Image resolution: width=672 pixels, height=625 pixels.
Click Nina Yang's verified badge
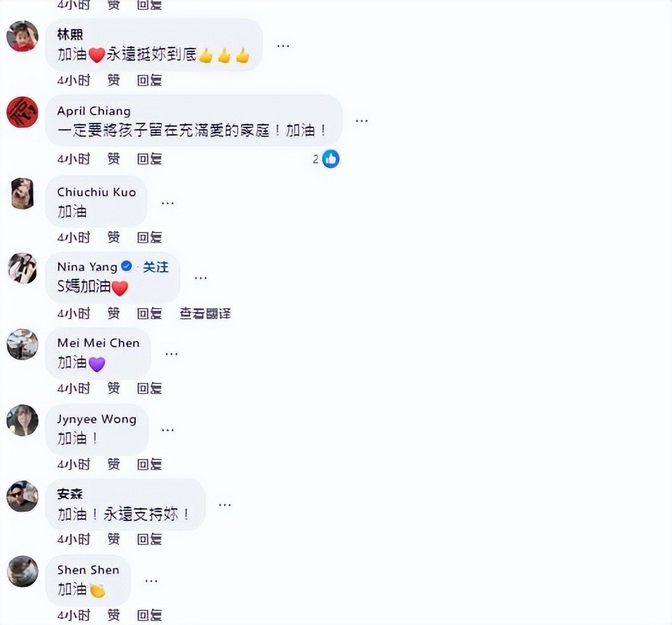(x=126, y=266)
